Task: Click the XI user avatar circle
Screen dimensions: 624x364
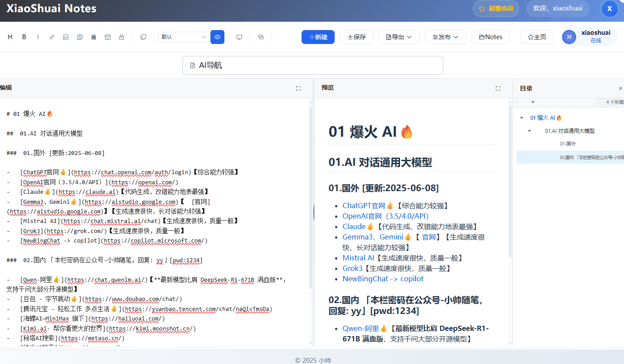Action: pos(569,37)
